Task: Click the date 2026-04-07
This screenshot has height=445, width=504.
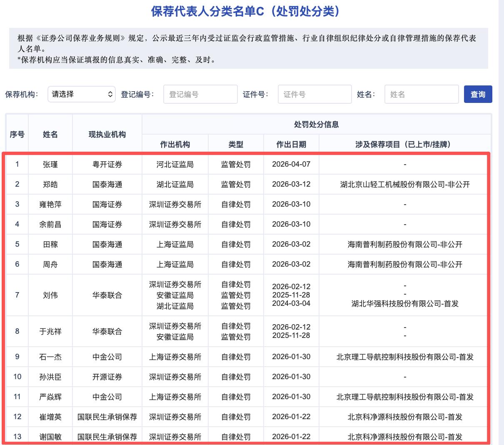Action: 291,164
